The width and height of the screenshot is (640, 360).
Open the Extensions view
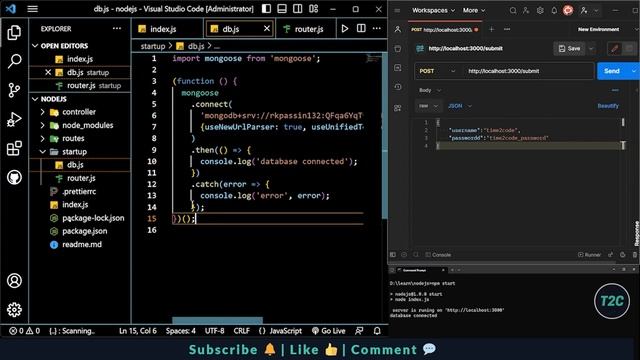(14, 149)
